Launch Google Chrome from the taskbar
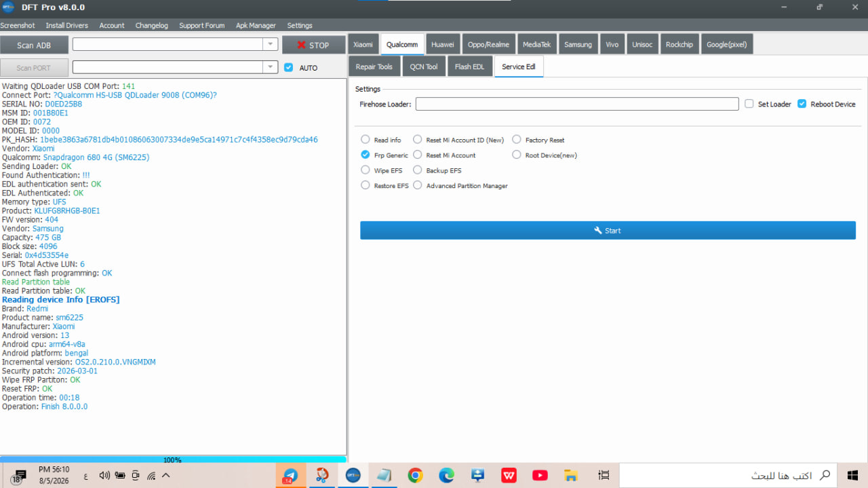This screenshot has height=488, width=868. (x=415, y=476)
